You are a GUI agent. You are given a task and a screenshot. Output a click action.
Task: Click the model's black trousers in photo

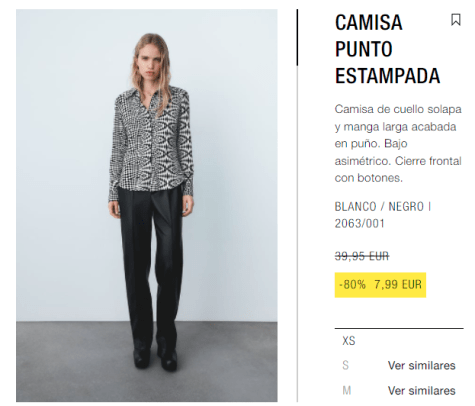click(x=151, y=267)
